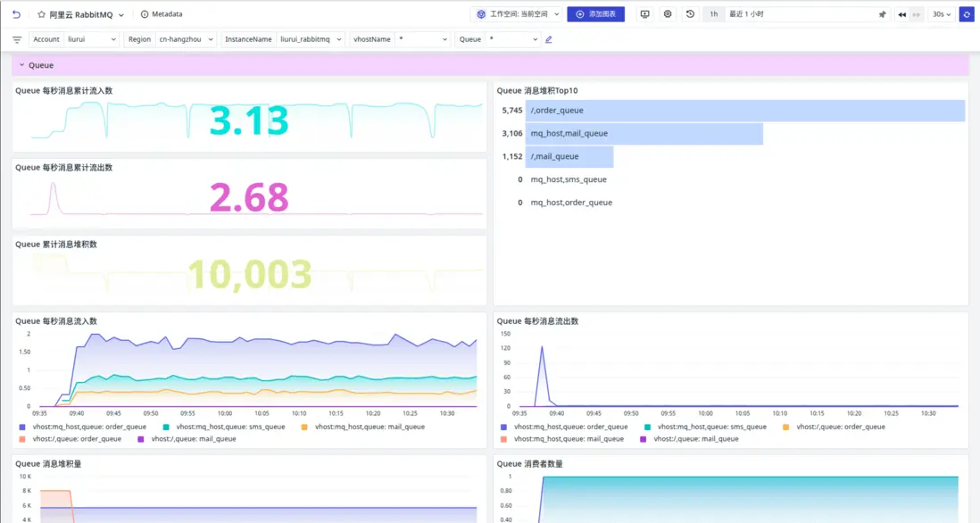Click the back arrow icon
This screenshot has width=980, height=523.
16,14
